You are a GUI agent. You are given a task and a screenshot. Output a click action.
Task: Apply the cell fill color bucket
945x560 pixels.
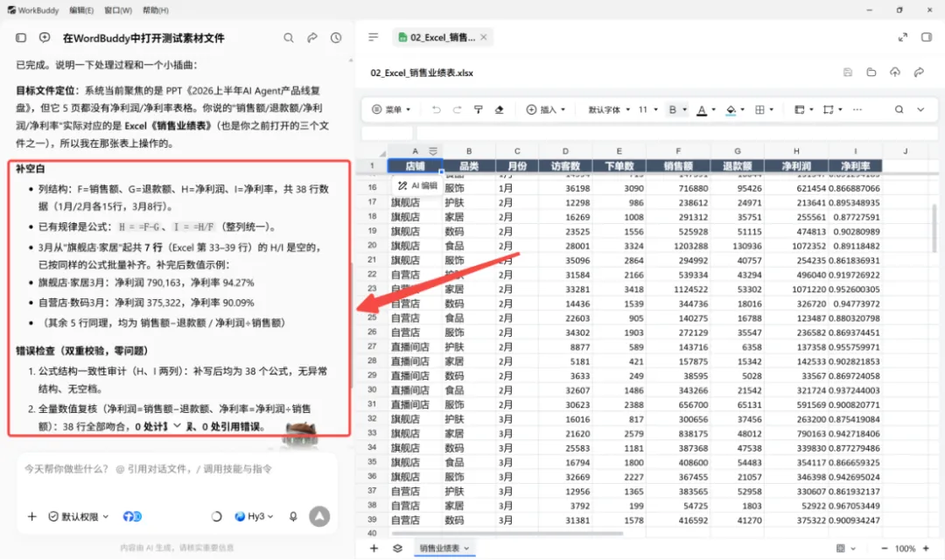pyautogui.click(x=731, y=110)
